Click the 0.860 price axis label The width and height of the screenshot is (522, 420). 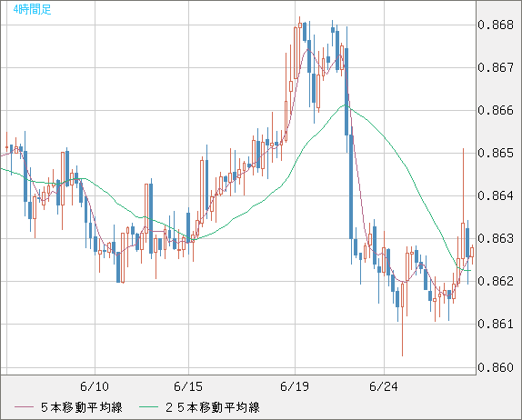tap(496, 367)
